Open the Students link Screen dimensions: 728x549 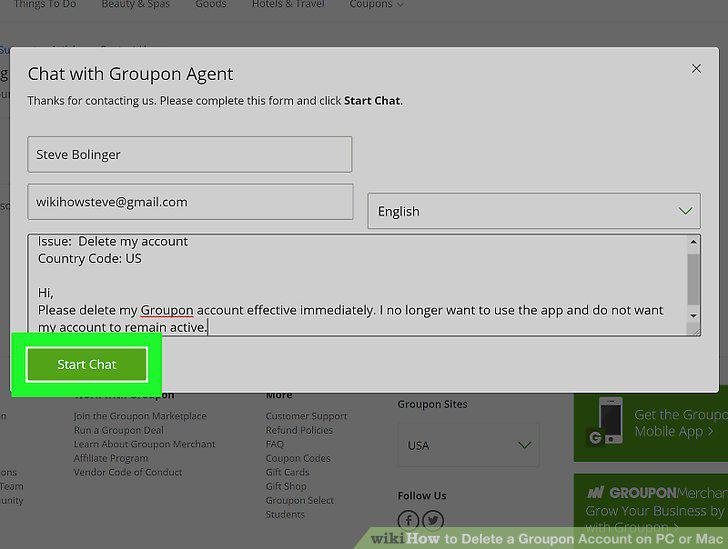285,514
